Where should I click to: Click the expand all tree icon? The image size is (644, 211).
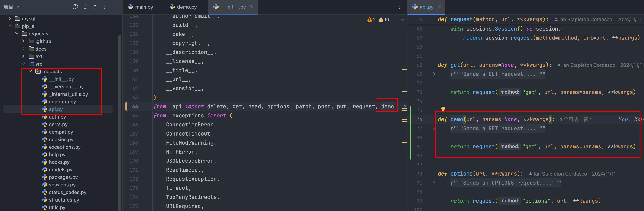[85, 7]
